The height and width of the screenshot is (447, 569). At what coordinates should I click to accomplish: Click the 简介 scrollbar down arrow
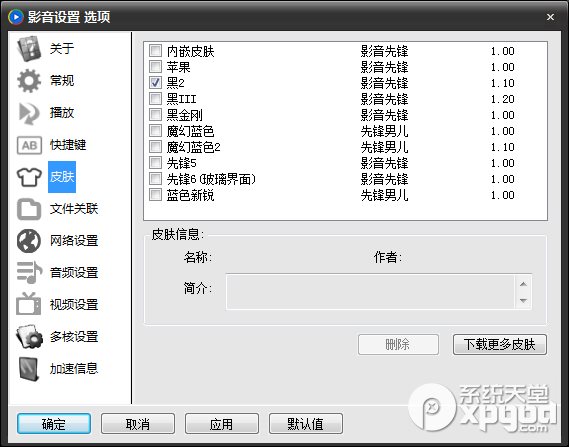point(523,300)
